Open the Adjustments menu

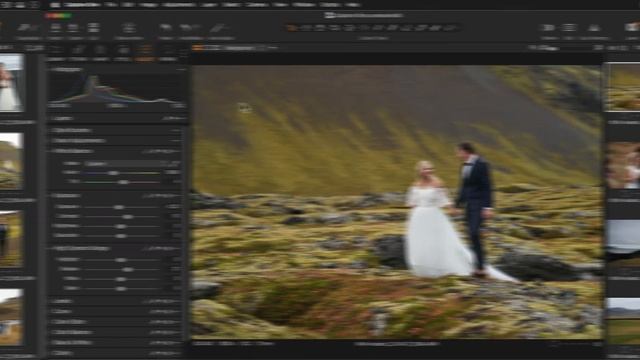point(179,5)
